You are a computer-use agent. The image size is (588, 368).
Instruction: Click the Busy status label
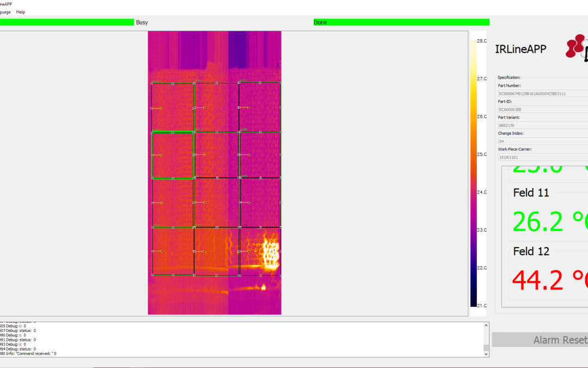click(x=142, y=22)
